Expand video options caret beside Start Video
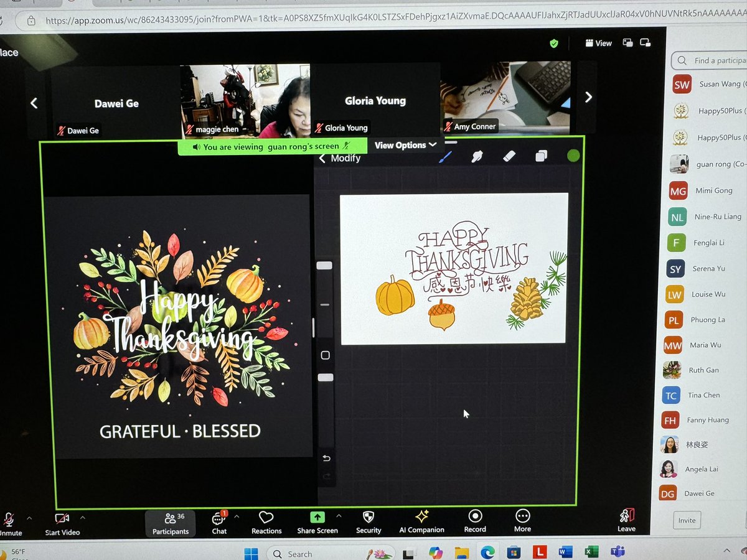This screenshot has width=747, height=560. [x=83, y=518]
